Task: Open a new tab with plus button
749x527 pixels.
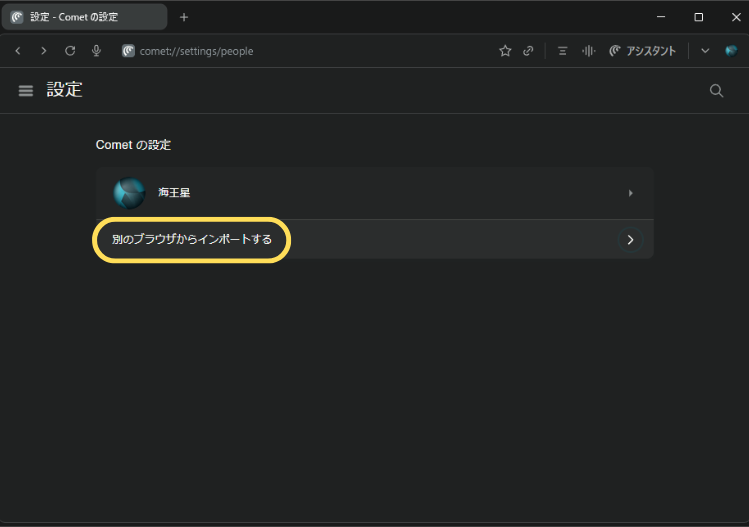Action: pos(183,17)
